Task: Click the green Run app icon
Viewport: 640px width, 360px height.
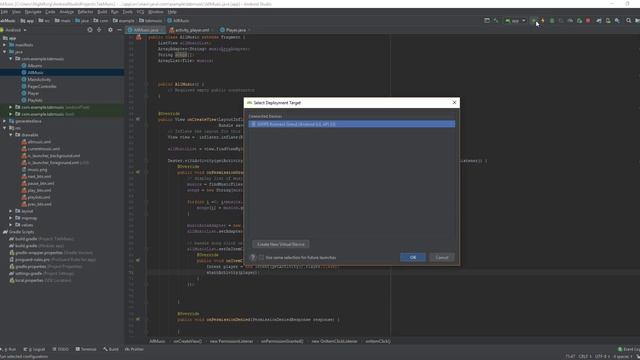Action: click(x=534, y=20)
